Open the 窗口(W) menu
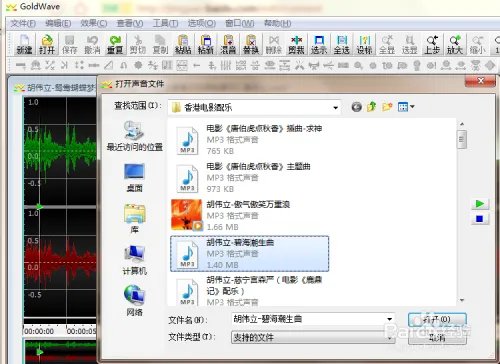The image size is (500, 364). (x=240, y=23)
